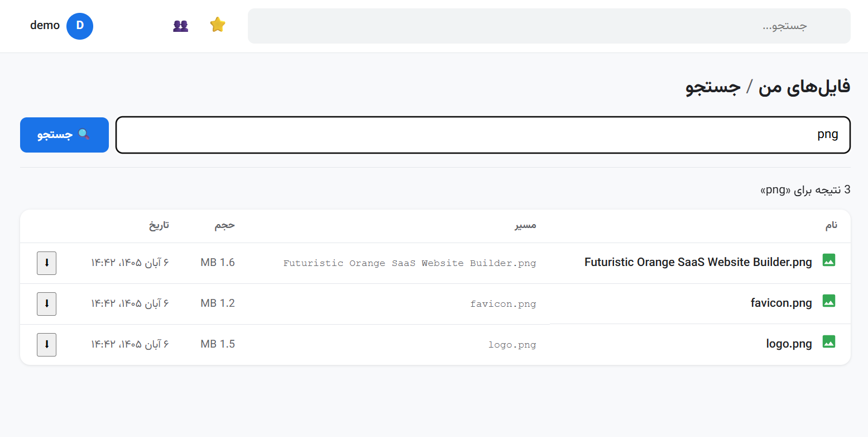This screenshot has width=868, height=437.
Task: Focus the top header جستجو search bar
Action: click(549, 26)
